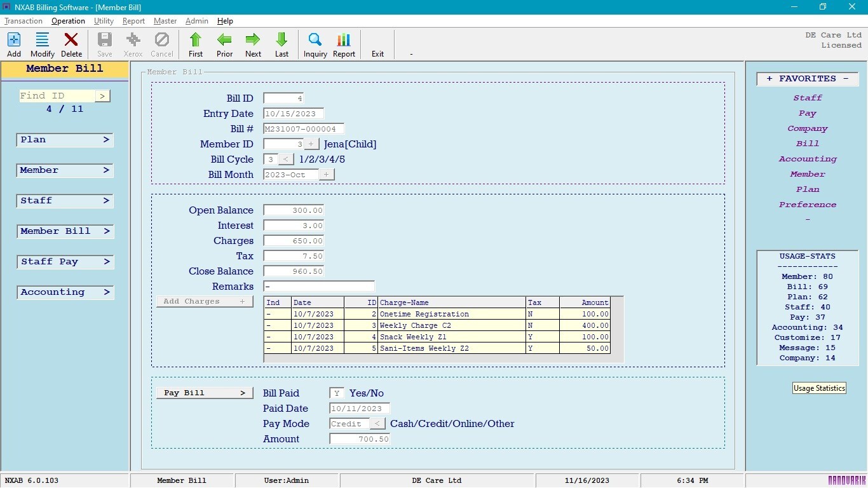Open the Company favorite link

(808, 128)
